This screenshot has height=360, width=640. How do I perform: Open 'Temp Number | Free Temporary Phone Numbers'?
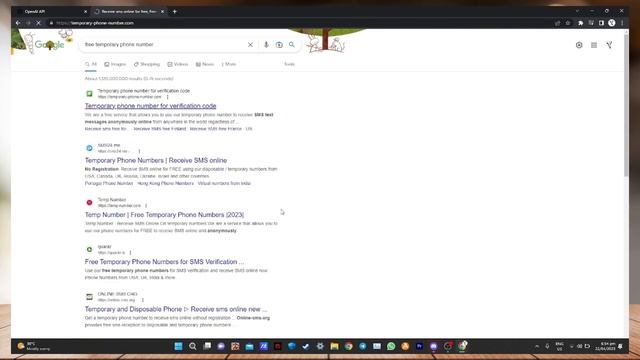coord(164,215)
